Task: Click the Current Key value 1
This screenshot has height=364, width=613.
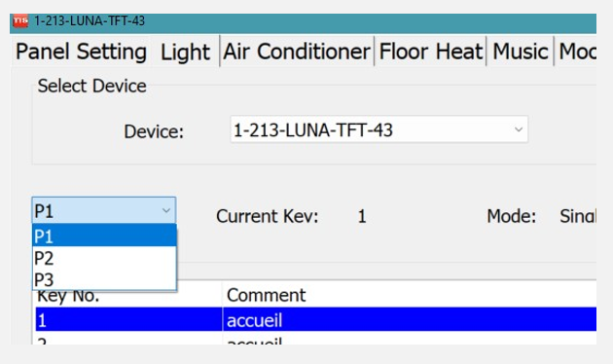Action: [362, 216]
